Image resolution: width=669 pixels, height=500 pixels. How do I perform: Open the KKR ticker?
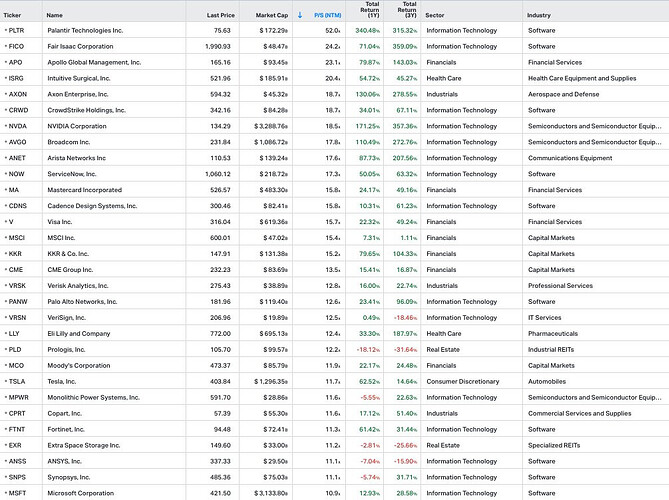pos(15,254)
